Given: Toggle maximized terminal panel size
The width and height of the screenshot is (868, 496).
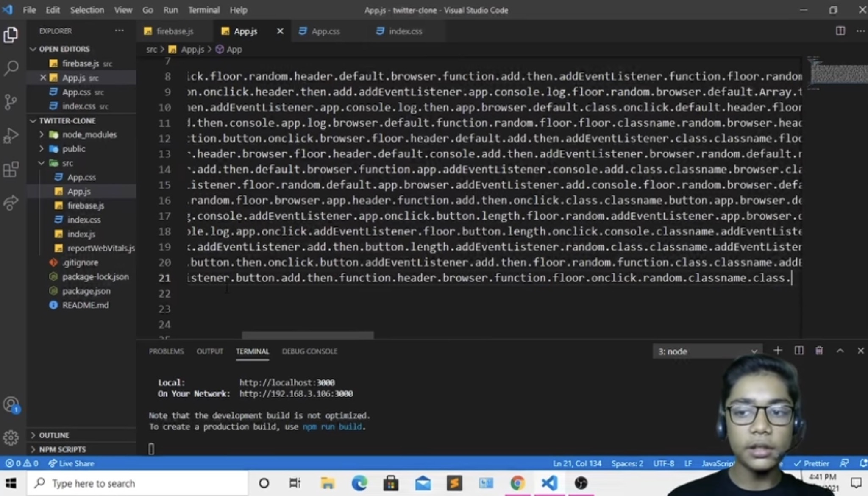Looking at the screenshot, I should tap(840, 351).
